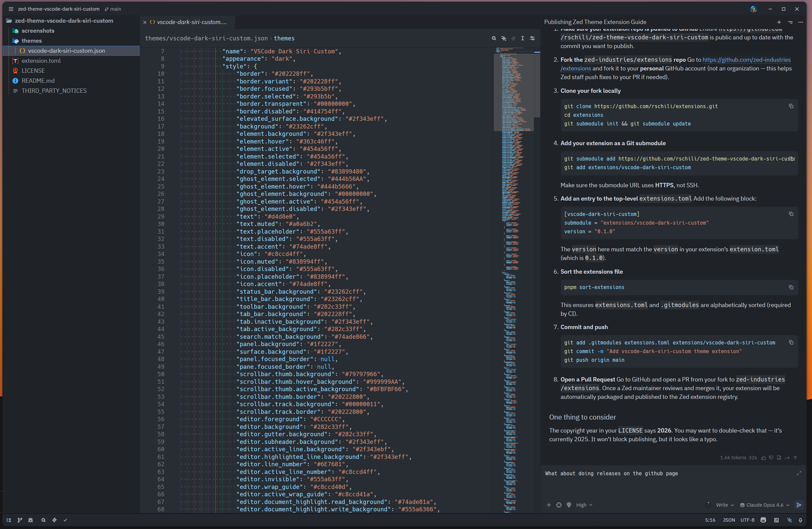The width and height of the screenshot is (812, 529).
Task: Click into the agent message input field
Action: [x=669, y=482]
